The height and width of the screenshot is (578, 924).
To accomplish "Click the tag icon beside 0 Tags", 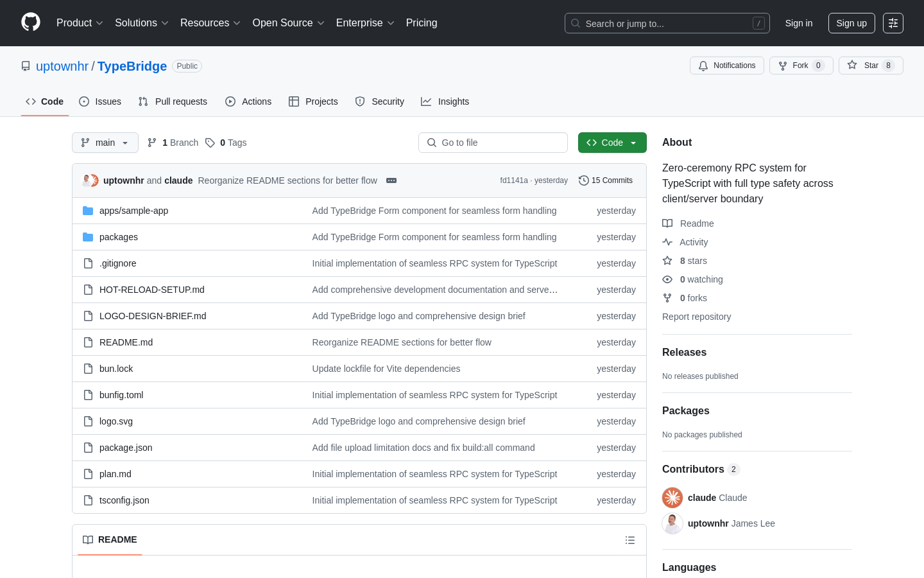I will tap(210, 143).
